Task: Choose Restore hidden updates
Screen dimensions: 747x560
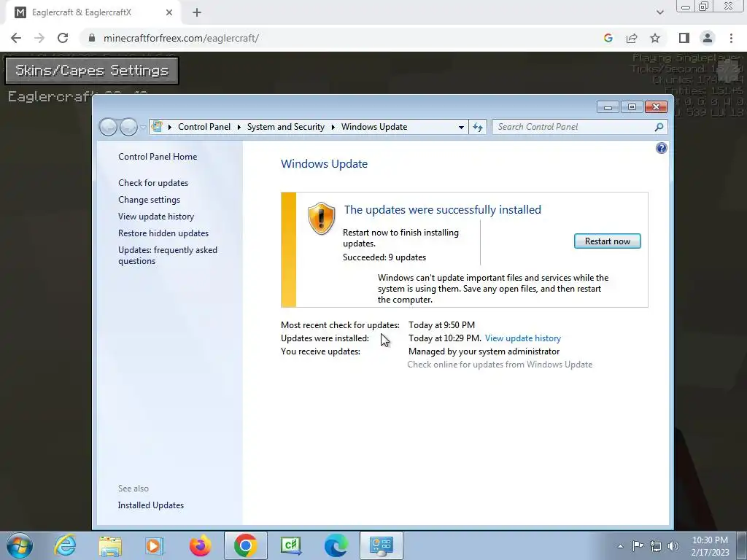Action: point(163,233)
